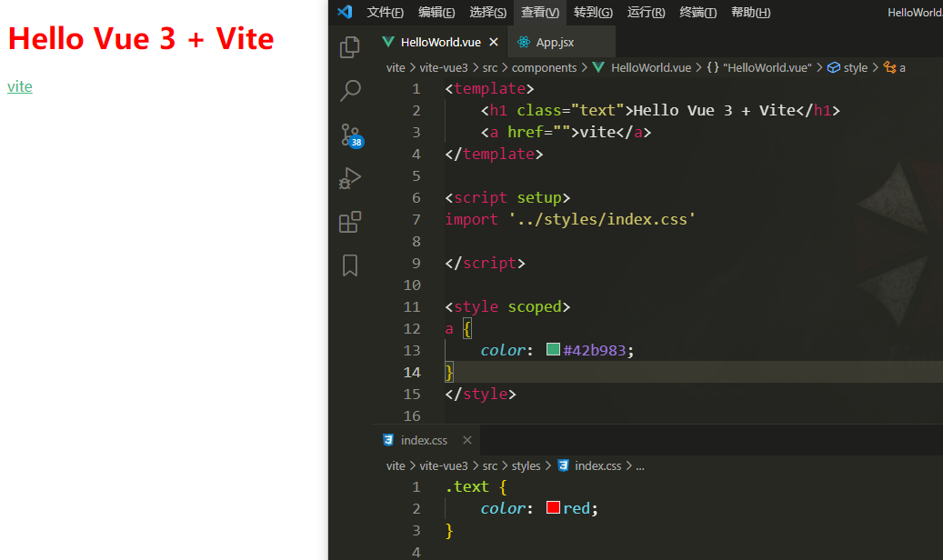The width and height of the screenshot is (943, 560).
Task: Open the 转到(G) menu
Action: click(x=593, y=12)
